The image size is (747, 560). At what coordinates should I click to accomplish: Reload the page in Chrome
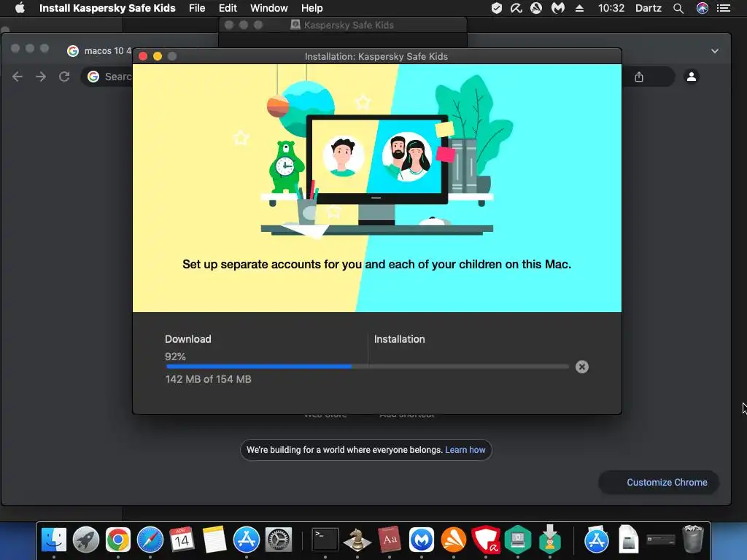pyautogui.click(x=64, y=77)
